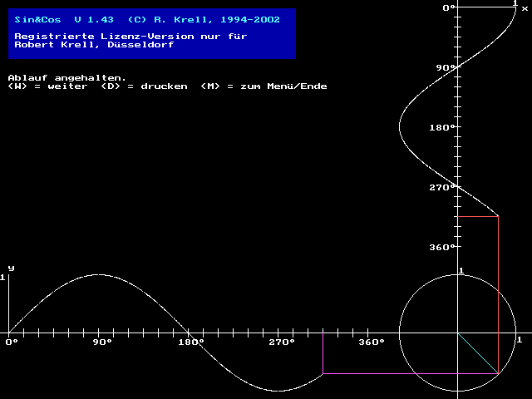Choose <M> = zum Menü/Ende
532x399 pixels.
[264, 86]
